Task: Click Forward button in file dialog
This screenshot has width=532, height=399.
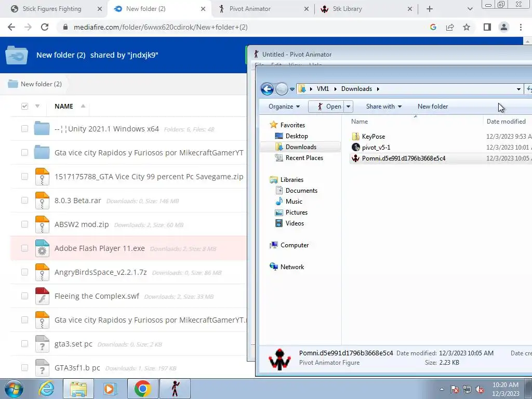Action: pyautogui.click(x=282, y=89)
